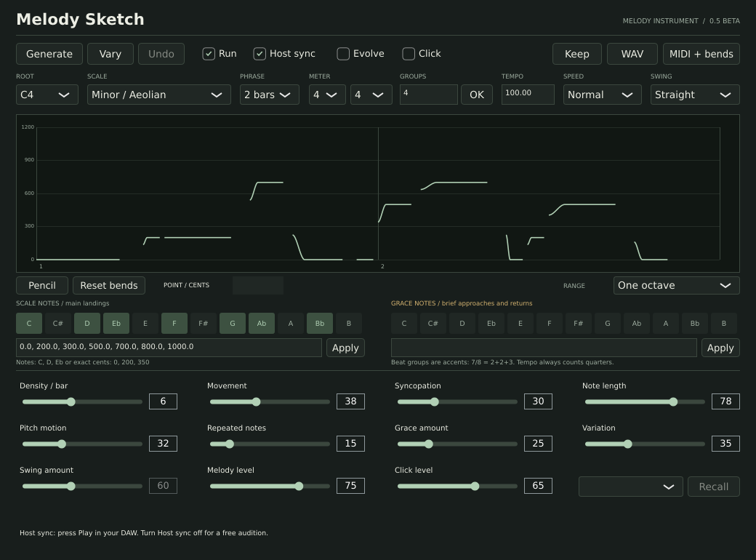Toggle grace note Bb
This screenshot has width=756, height=560.
695,323
